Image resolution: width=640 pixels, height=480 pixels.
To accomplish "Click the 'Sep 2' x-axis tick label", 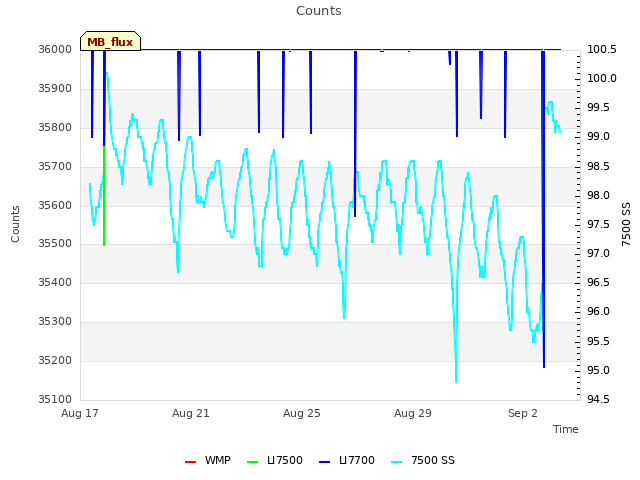I will (523, 413).
